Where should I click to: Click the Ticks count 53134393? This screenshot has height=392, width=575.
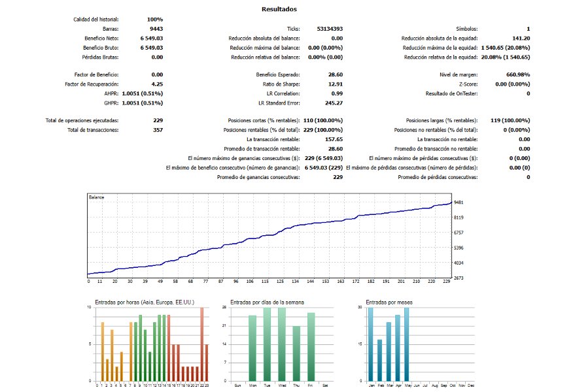click(330, 29)
